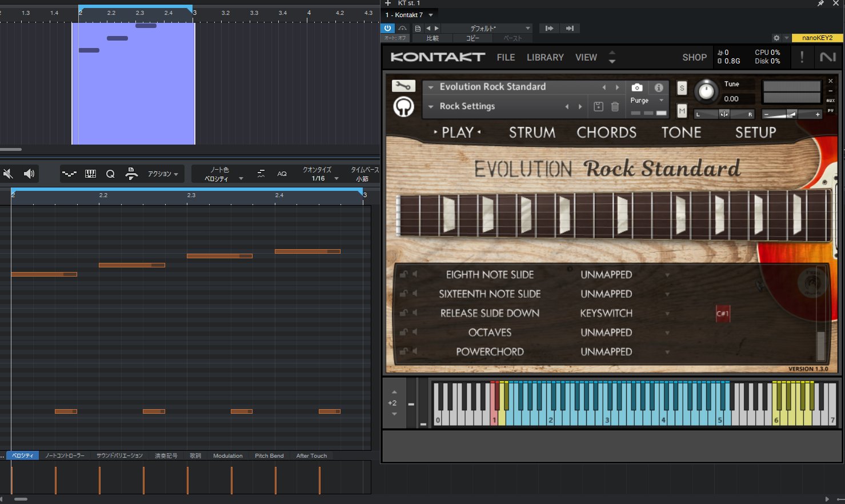The width and height of the screenshot is (845, 504).
Task: Select the next plugin preset arrow
Action: (437, 28)
